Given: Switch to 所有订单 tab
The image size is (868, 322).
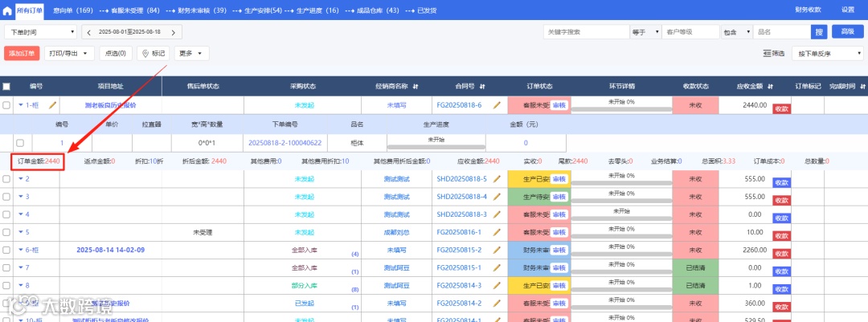Looking at the screenshot, I should 29,10.
